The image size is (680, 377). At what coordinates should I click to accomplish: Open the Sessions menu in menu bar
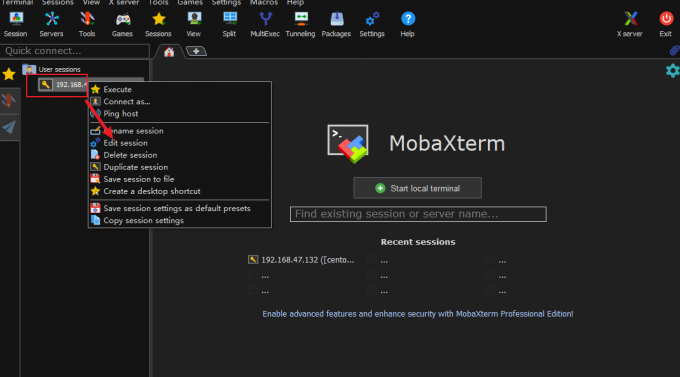[58, 3]
